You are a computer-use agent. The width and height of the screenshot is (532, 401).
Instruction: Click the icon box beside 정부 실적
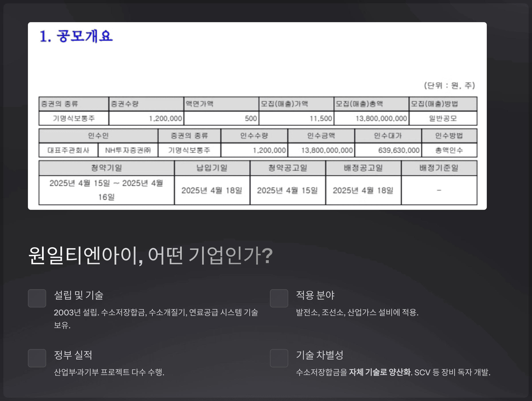[x=37, y=358]
